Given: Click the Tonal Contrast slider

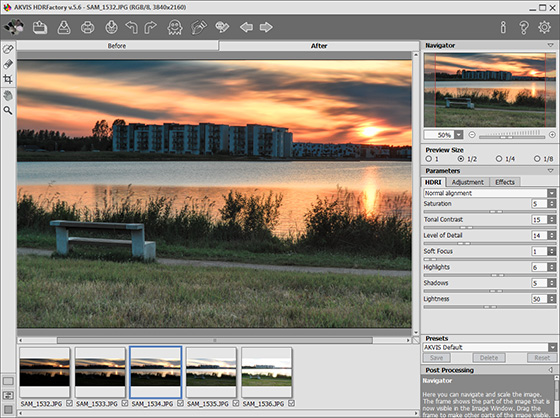Looking at the screenshot, I should point(489,227).
